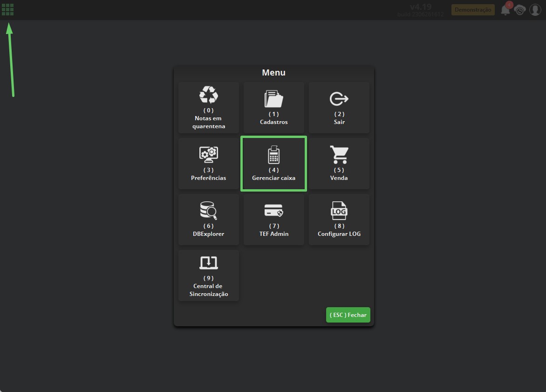Click the Menu dialog title
Screen dimensions: 546x392
[273, 72]
